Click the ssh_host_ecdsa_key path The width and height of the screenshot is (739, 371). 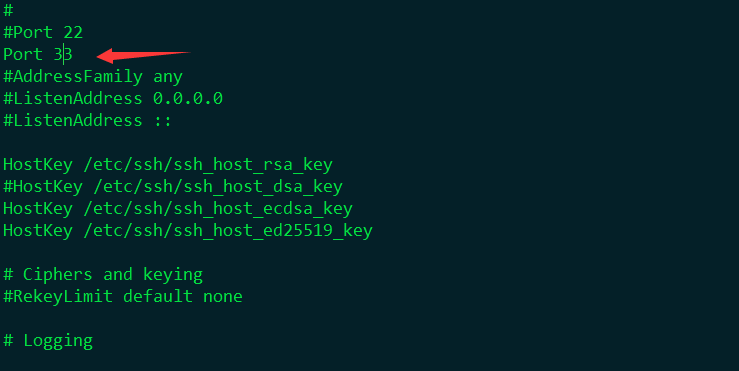pyautogui.click(x=218, y=209)
